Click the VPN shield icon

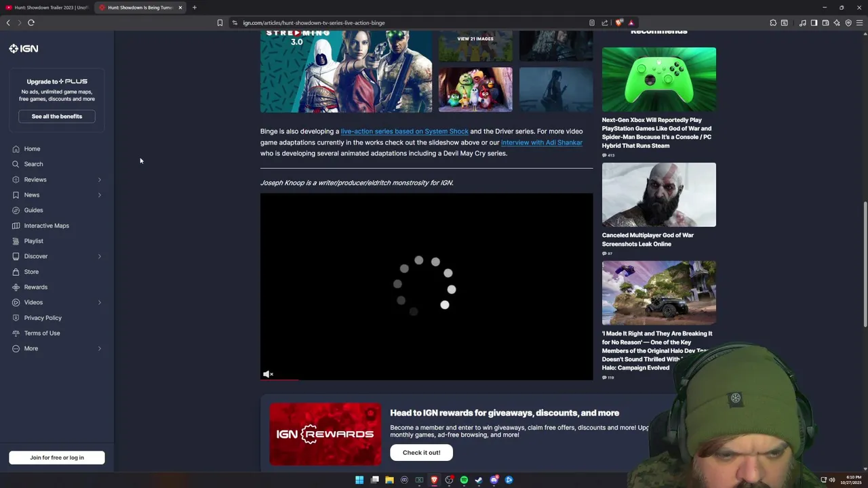tap(848, 22)
